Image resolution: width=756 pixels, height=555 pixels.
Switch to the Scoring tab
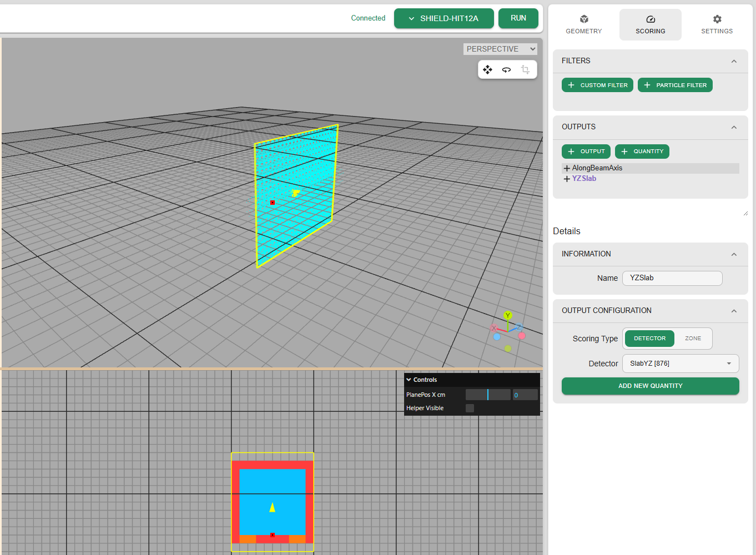tap(651, 24)
